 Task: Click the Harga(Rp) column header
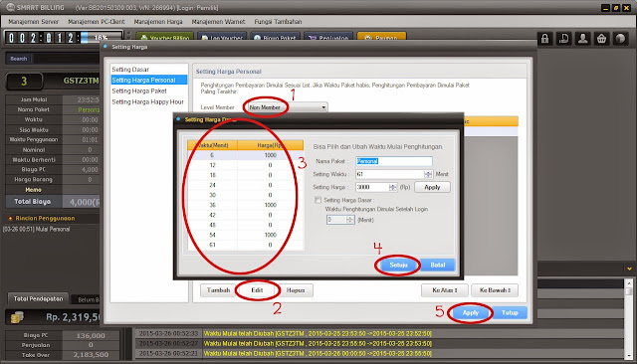point(270,145)
